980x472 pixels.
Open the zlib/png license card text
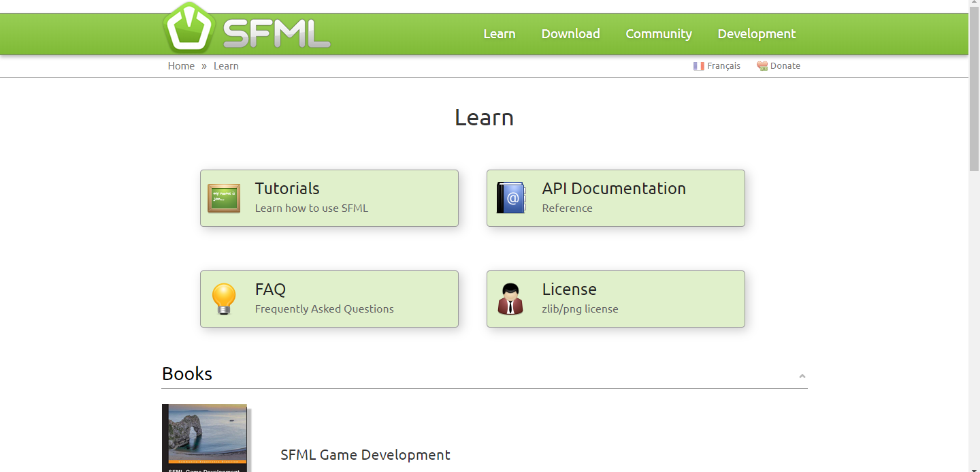pos(580,309)
